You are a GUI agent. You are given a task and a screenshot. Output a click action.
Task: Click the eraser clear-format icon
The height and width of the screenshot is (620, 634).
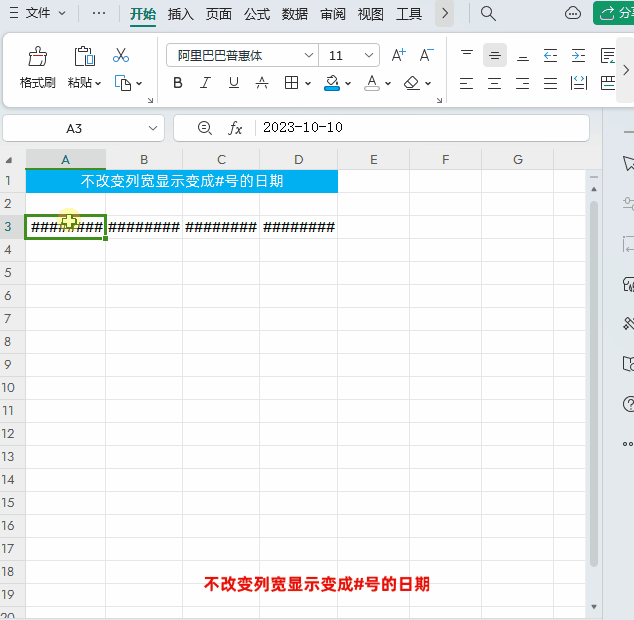click(412, 83)
